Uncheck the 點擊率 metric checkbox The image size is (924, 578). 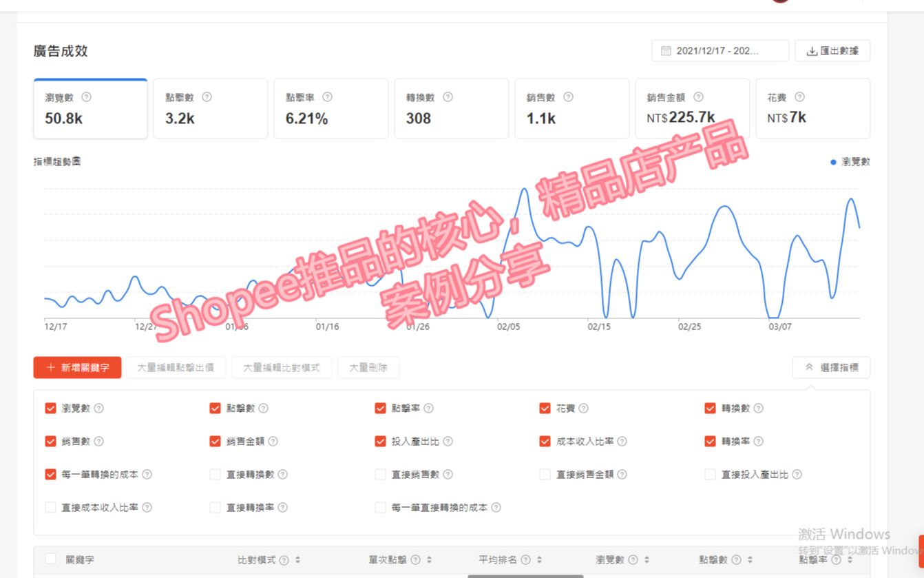click(380, 409)
